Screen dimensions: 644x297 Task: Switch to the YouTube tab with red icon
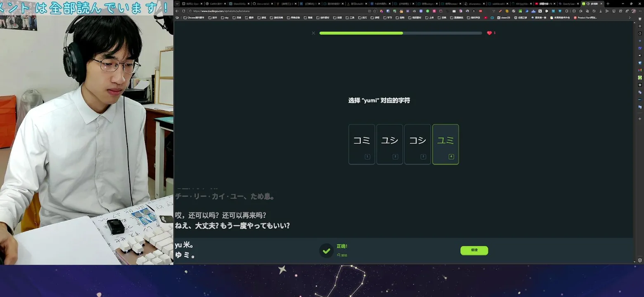(x=545, y=4)
